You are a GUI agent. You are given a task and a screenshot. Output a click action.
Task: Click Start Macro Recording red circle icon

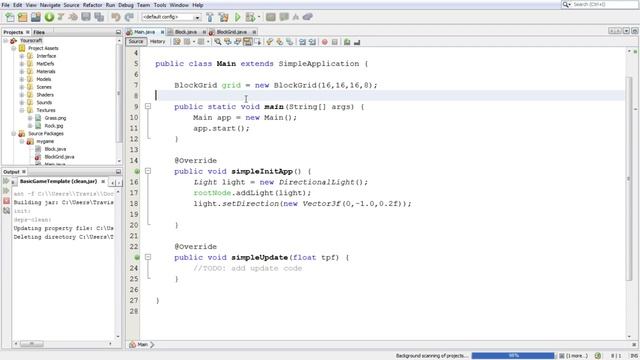coord(324,42)
